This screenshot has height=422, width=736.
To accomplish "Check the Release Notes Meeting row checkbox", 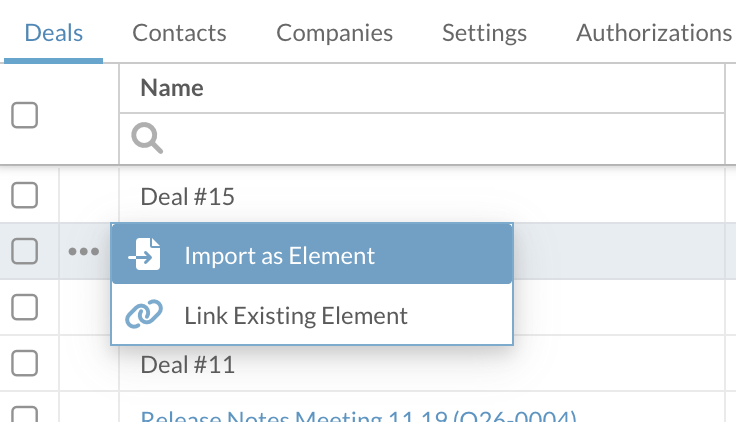I will coord(24,414).
